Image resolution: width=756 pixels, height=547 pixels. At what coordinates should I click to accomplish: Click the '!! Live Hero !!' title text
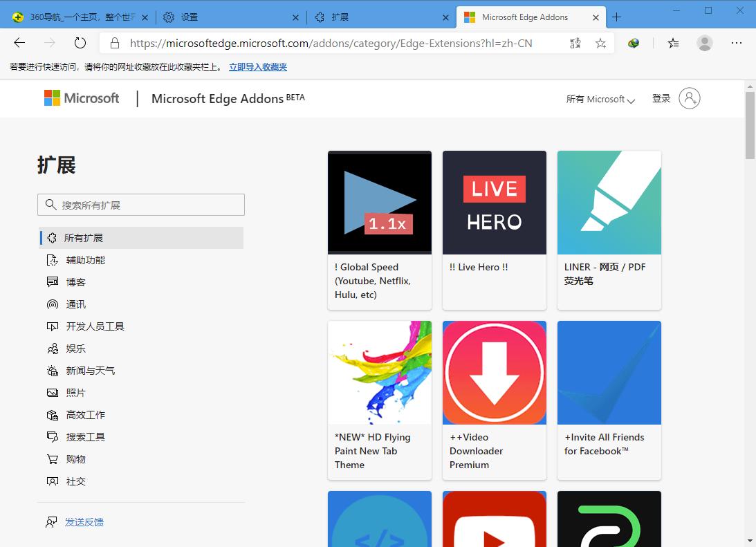[x=478, y=267]
